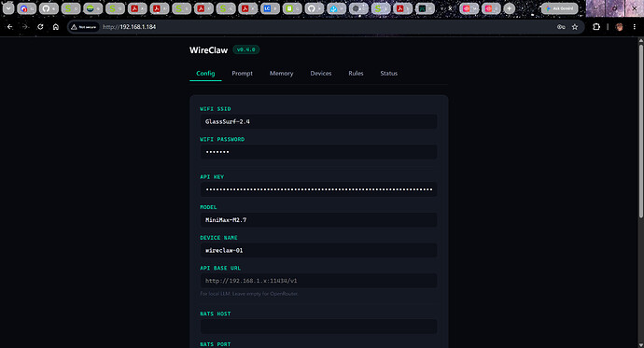Click the scrollbar down arrow

pyautogui.click(x=640, y=344)
